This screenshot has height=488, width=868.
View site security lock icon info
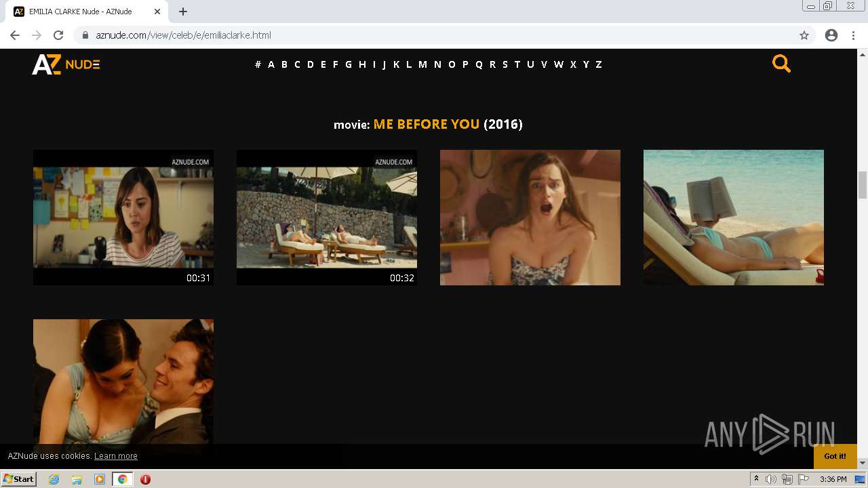click(x=85, y=35)
